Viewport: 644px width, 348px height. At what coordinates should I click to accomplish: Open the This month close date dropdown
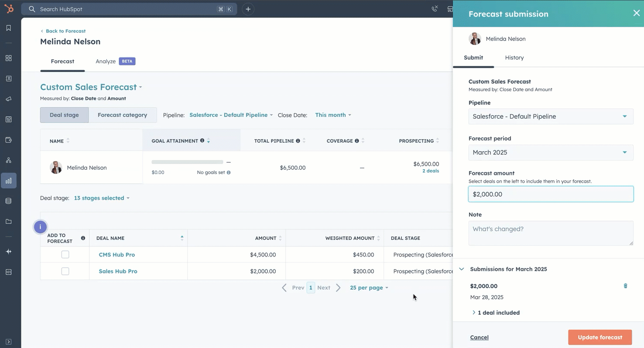(333, 115)
